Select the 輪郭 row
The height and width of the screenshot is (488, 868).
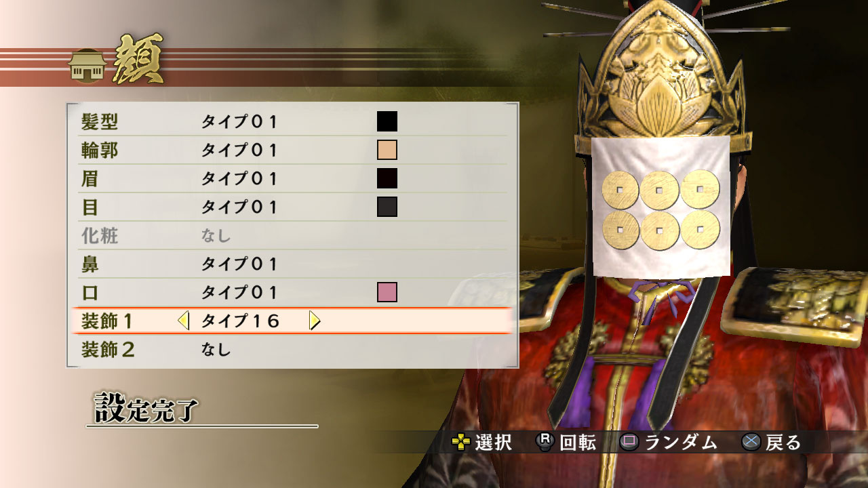point(292,150)
